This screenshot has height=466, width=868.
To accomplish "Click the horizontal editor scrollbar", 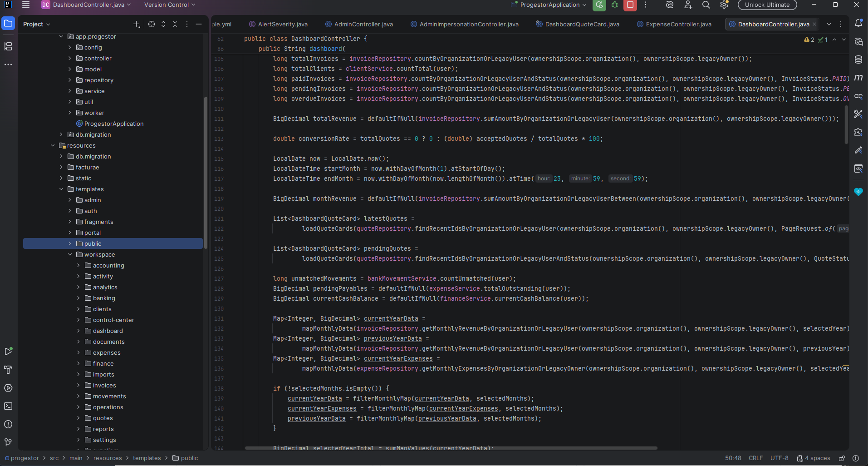I will 451,448.
